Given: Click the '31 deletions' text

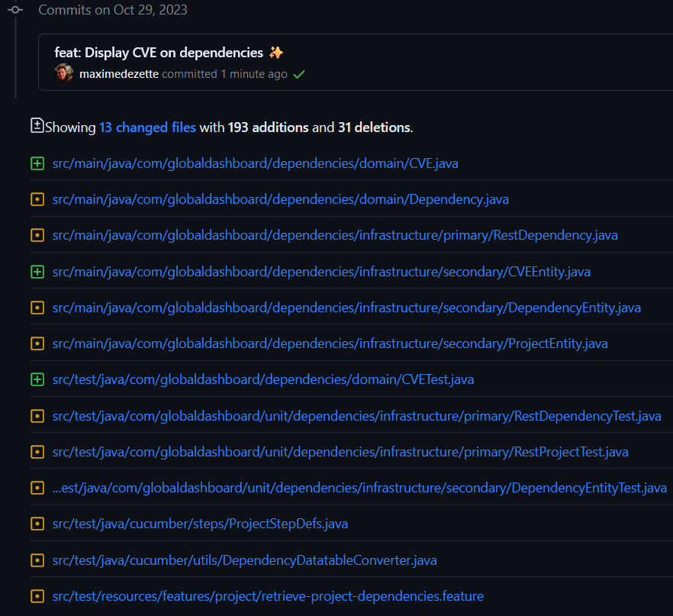Looking at the screenshot, I should [x=374, y=127].
